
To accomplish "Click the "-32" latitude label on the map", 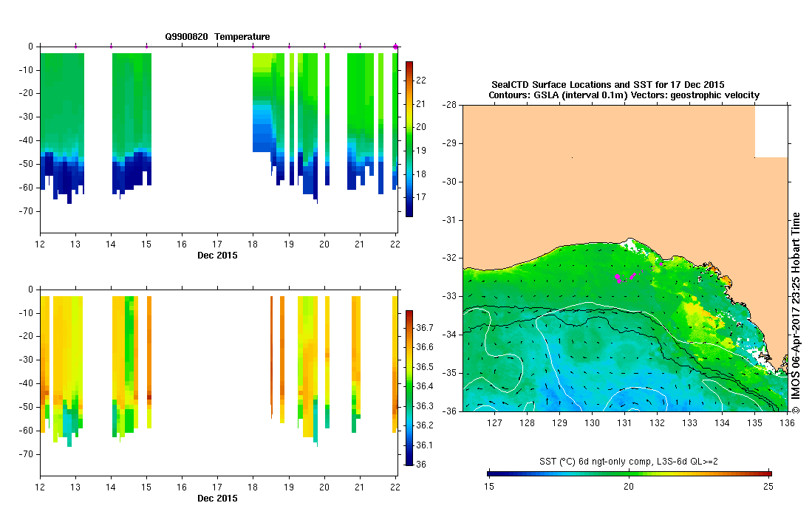I will (449, 258).
